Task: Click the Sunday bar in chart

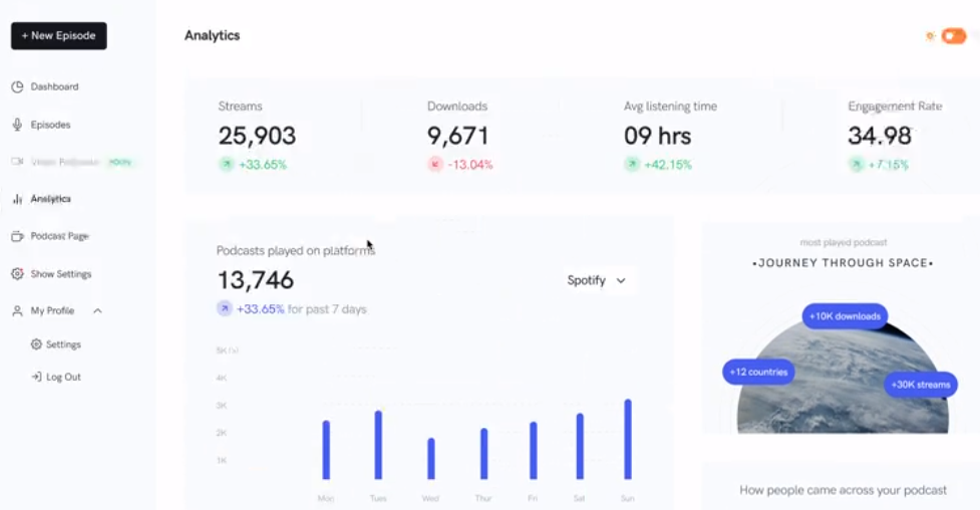Action: pos(628,439)
